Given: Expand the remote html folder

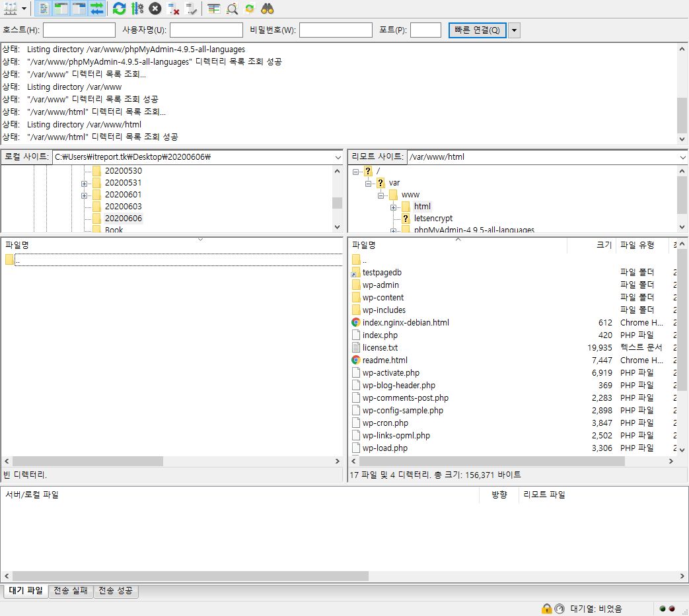Looking at the screenshot, I should [393, 207].
